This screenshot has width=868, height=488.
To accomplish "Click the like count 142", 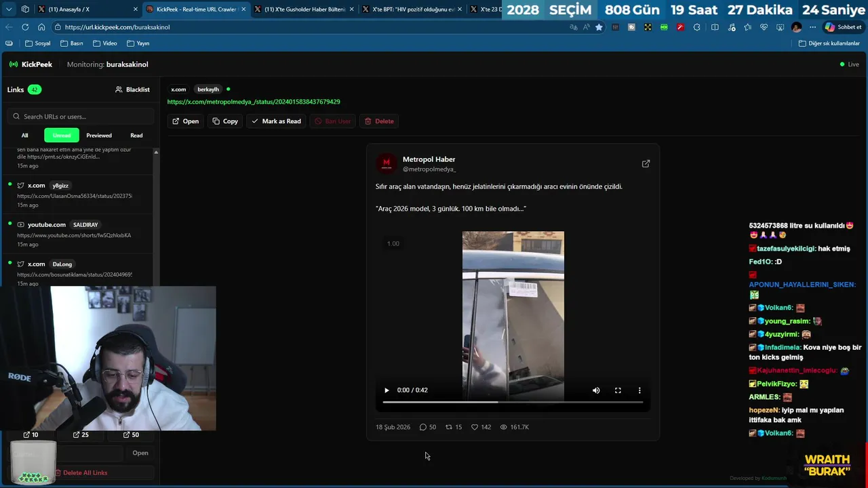I will (481, 427).
